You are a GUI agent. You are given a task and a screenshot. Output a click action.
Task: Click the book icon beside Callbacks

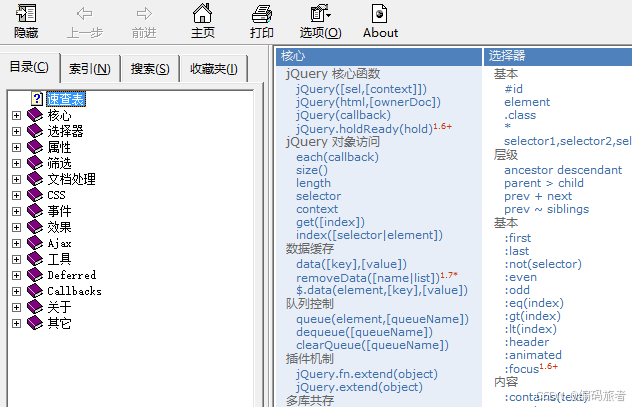(x=35, y=291)
